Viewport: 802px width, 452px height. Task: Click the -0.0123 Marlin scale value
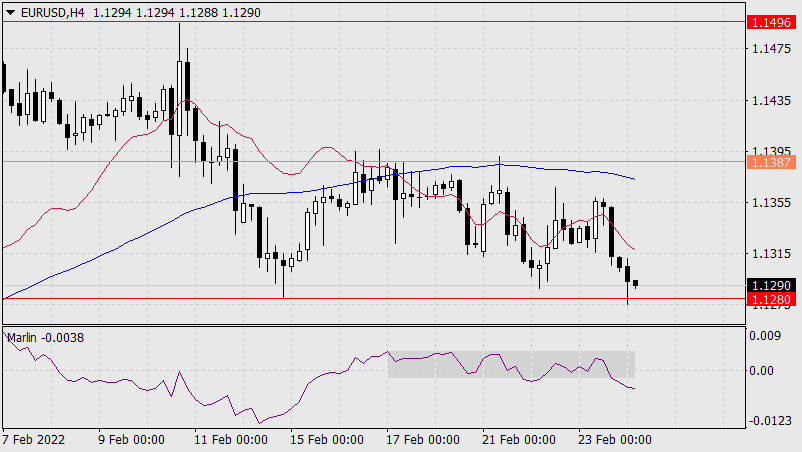(769, 421)
